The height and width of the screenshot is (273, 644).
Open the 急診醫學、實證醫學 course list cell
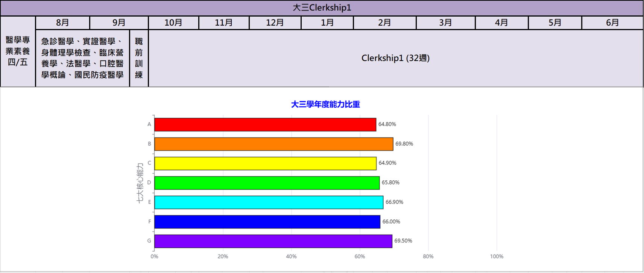(82, 58)
